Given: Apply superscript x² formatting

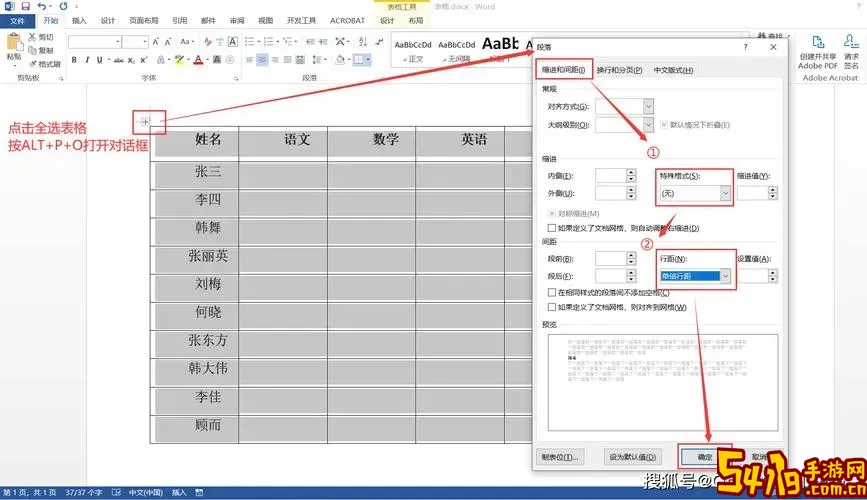Looking at the screenshot, I should [144, 60].
